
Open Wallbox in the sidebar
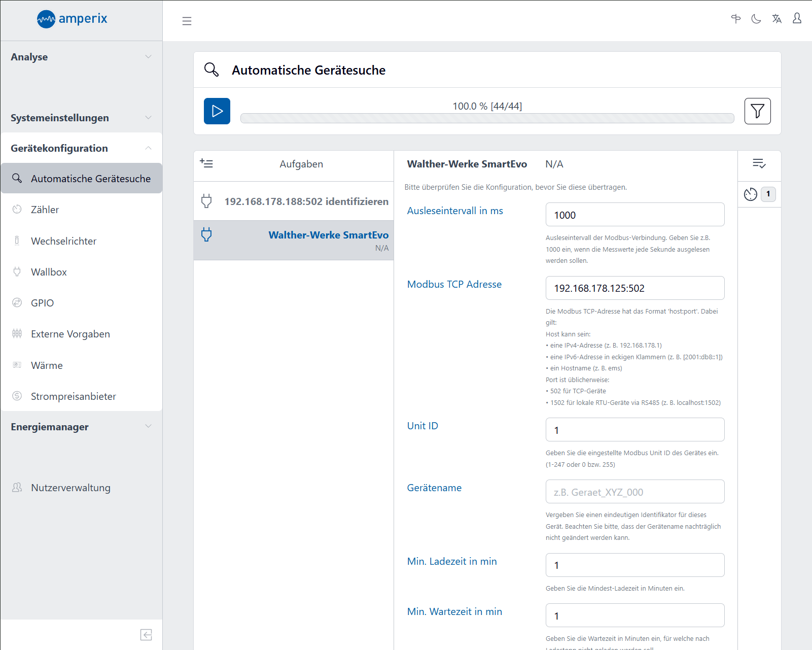[x=49, y=272]
